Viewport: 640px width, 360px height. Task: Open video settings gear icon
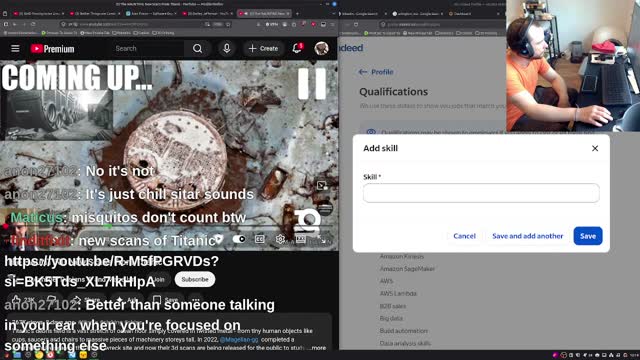280,239
